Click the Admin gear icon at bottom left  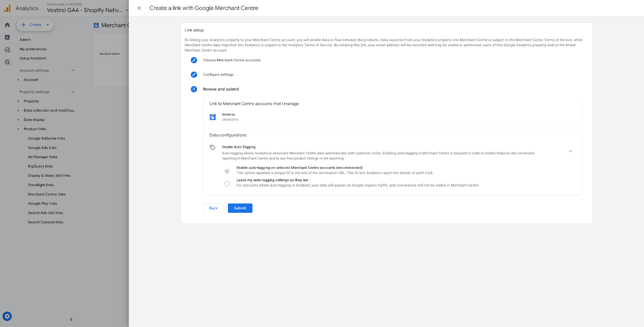pyautogui.click(x=7, y=316)
